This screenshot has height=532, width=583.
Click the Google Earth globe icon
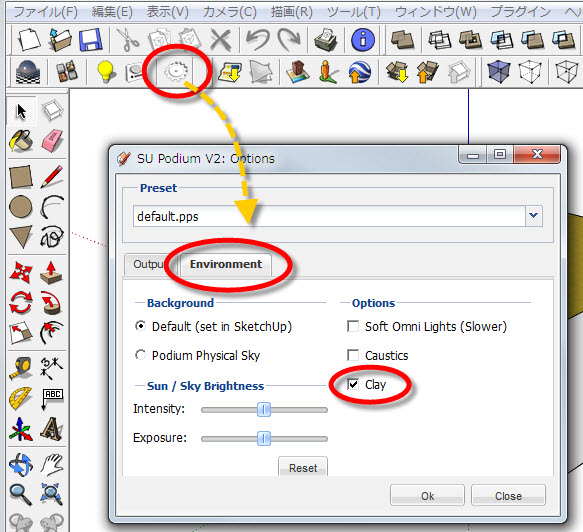pyautogui.click(x=360, y=72)
